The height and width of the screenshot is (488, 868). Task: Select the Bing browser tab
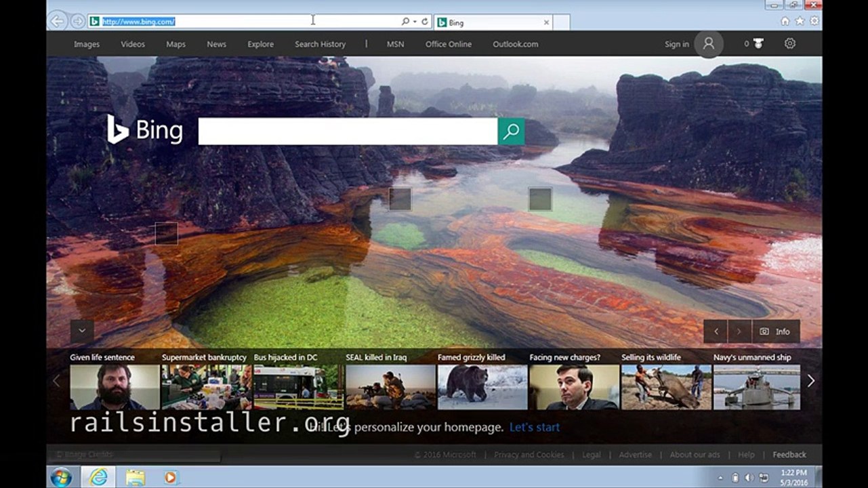[493, 22]
